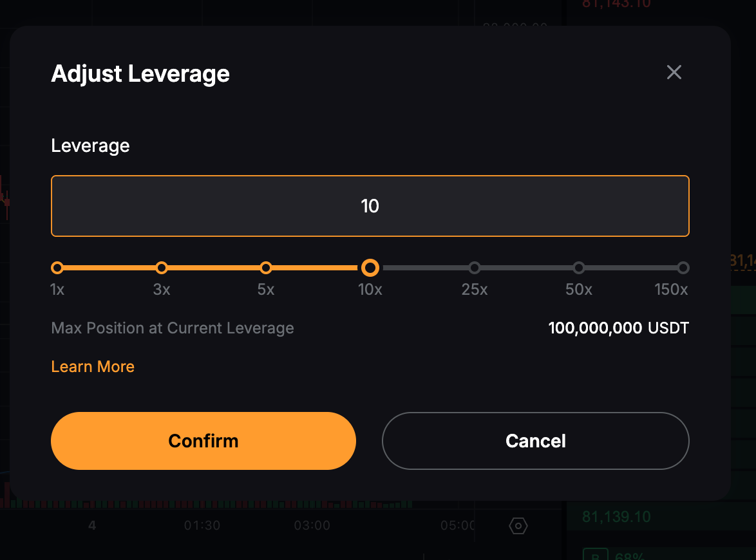
Task: Set leverage slider to 25x stop
Action: tap(475, 268)
